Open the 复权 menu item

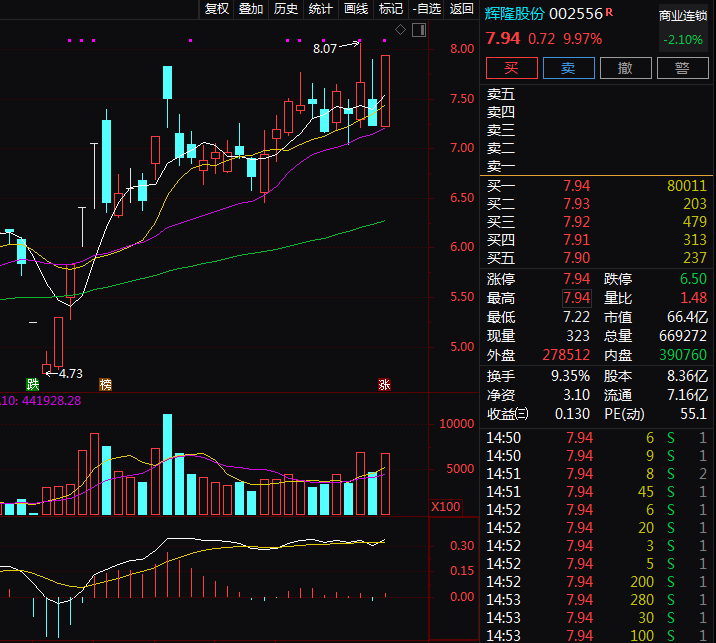(216, 9)
